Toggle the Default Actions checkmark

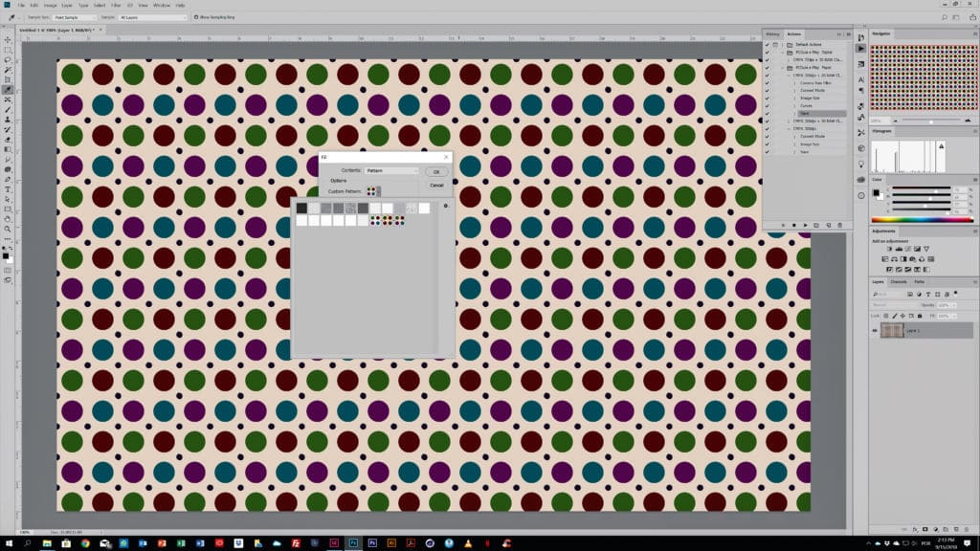(768, 45)
